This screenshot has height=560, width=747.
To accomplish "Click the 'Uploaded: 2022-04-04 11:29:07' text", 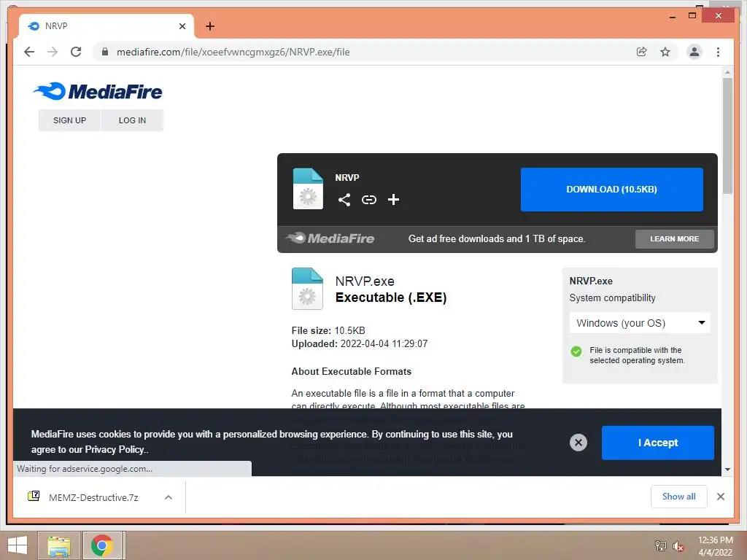I will 360,344.
